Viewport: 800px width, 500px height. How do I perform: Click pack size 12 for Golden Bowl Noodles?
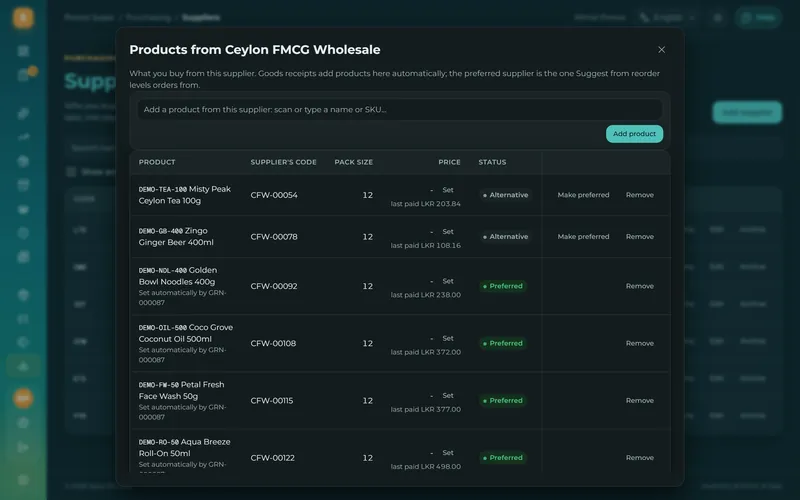(x=367, y=286)
